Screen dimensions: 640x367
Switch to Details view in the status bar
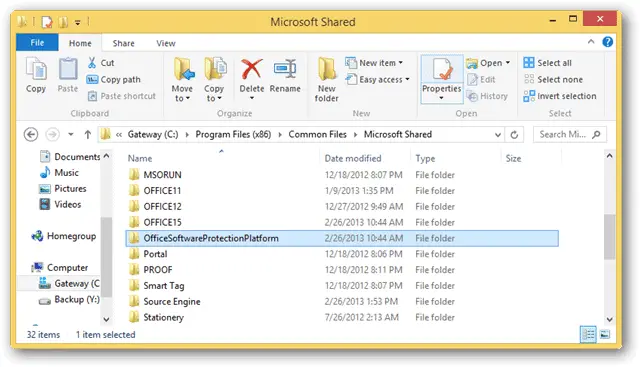[x=588, y=335]
